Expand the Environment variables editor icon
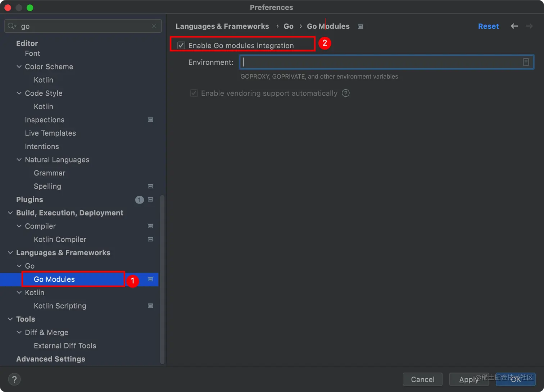544x392 pixels. coord(526,62)
